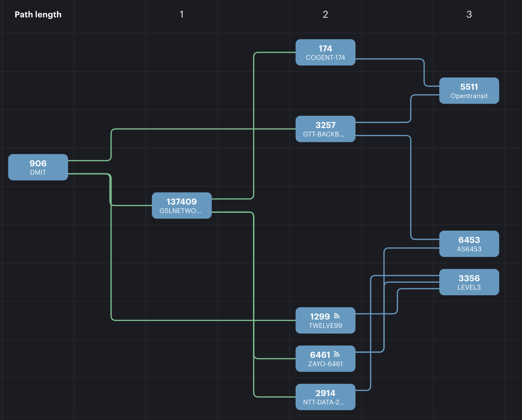The height and width of the screenshot is (420, 522).
Task: Select the 906 DMIT origin node
Action: coord(38,167)
